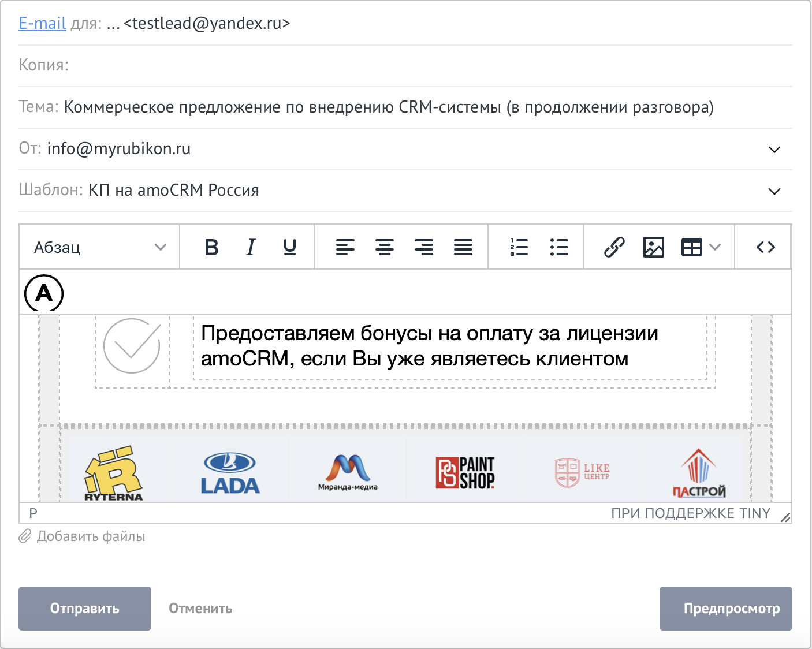This screenshot has width=812, height=649.
Task: Insert an image
Action: [x=653, y=247]
